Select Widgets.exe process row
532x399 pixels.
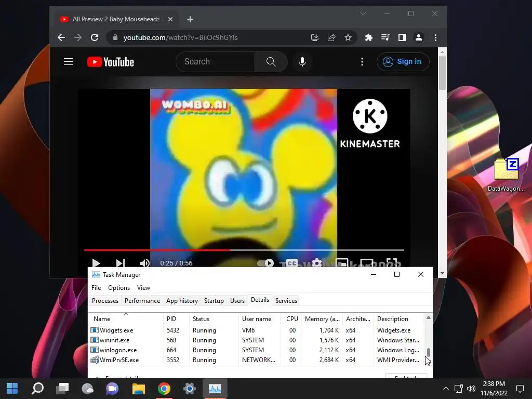(256, 330)
